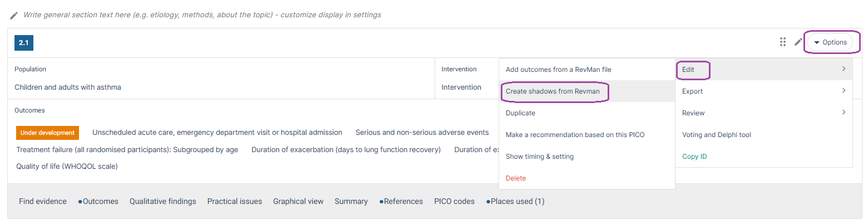868x224 pixels.
Task: Click the Copy ID link
Action: pyautogui.click(x=694, y=157)
